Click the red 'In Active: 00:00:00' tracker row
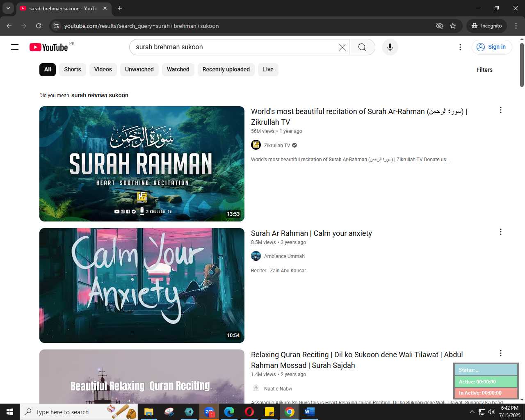The image size is (525, 420). coord(486,393)
